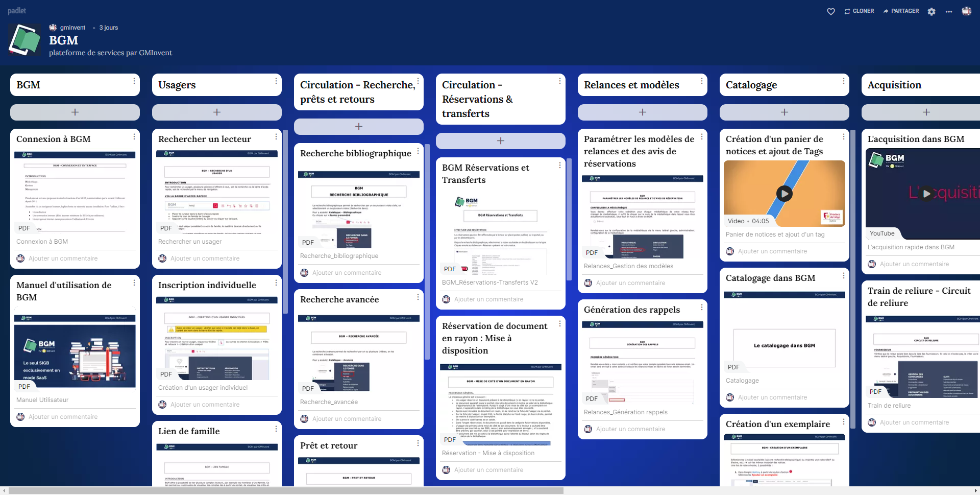The height and width of the screenshot is (495, 980).
Task: Open menu of BGM Réservations et Transferts post
Action: (x=560, y=166)
